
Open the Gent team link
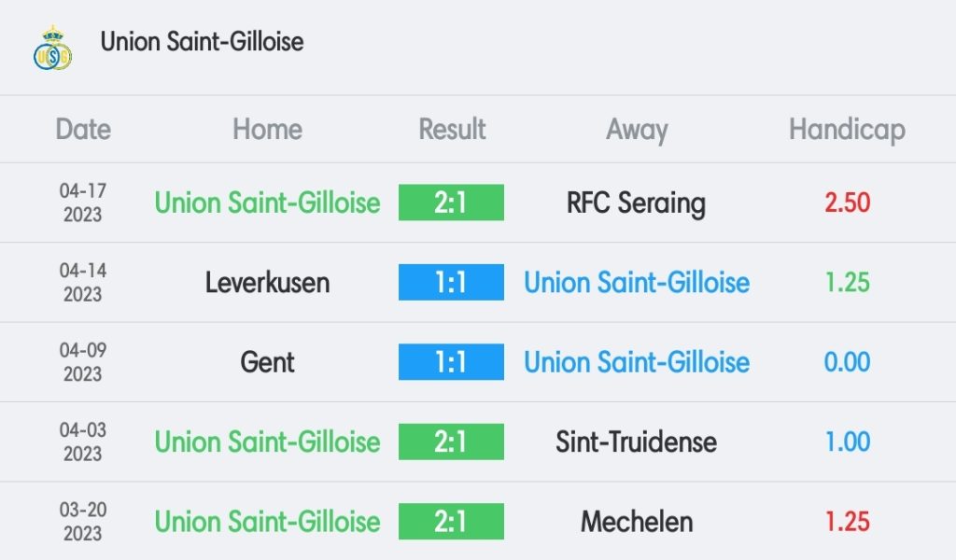coord(267,362)
